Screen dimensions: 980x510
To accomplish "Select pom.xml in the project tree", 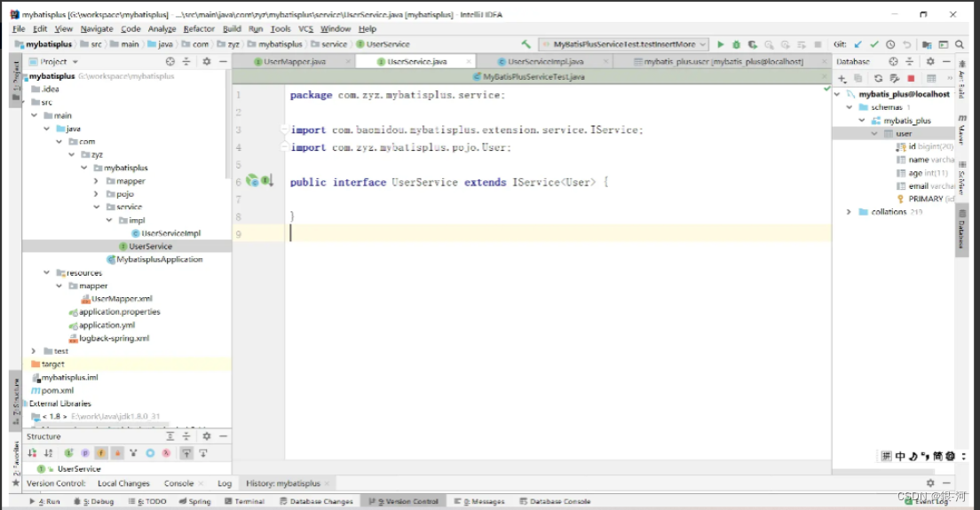I will pos(52,391).
